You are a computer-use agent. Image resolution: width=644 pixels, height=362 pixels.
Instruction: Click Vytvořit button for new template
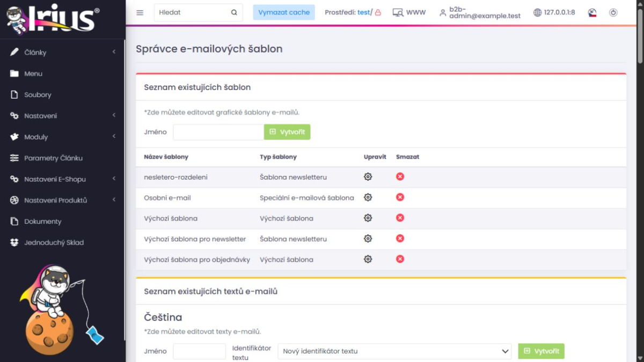tap(287, 132)
